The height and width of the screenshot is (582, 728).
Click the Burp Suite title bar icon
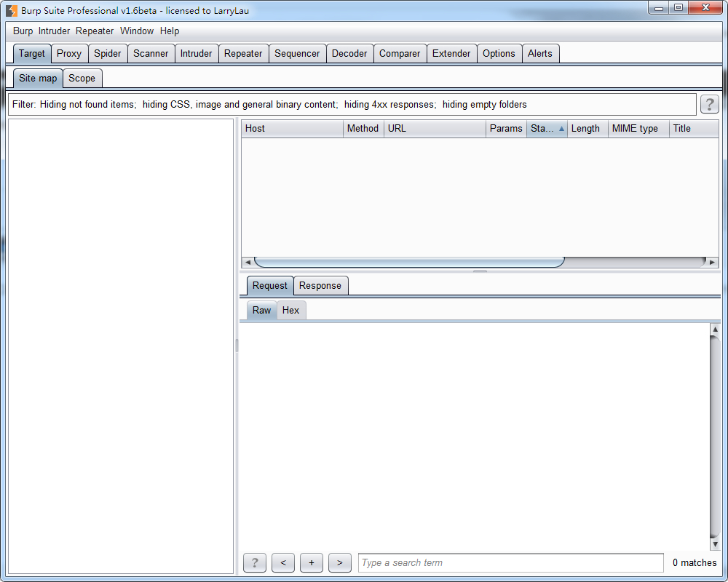click(x=12, y=10)
